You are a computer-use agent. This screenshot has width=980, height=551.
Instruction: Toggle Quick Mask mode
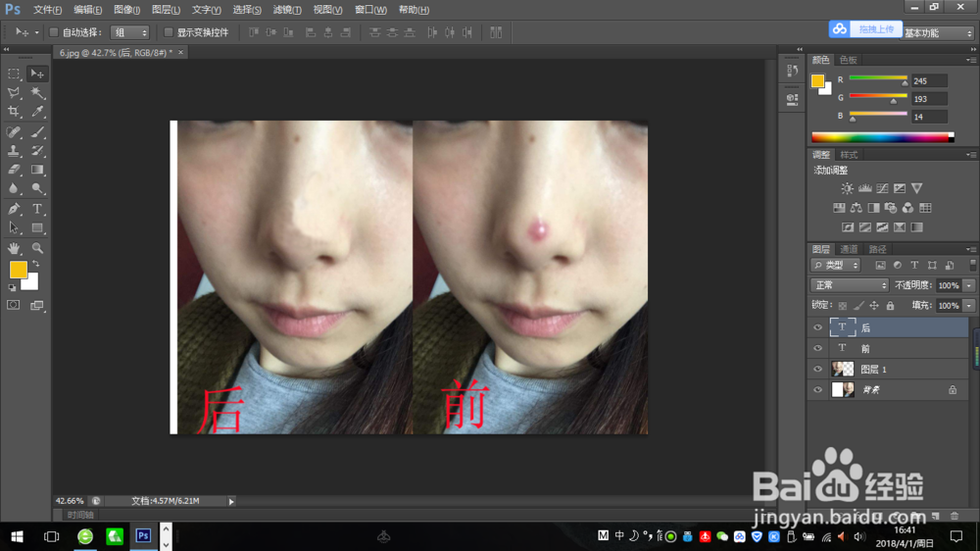(13, 305)
